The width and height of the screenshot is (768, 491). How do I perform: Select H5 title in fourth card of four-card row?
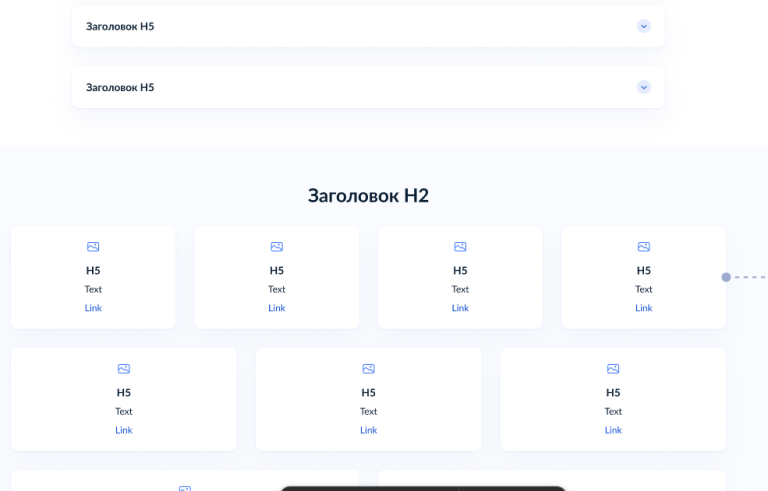tap(644, 270)
